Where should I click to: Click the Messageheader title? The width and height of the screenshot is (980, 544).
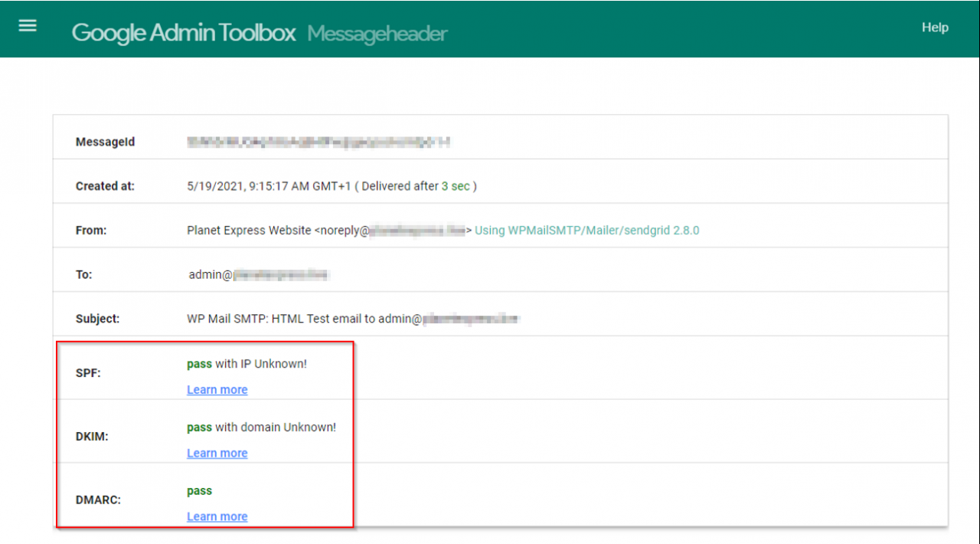coord(377,34)
